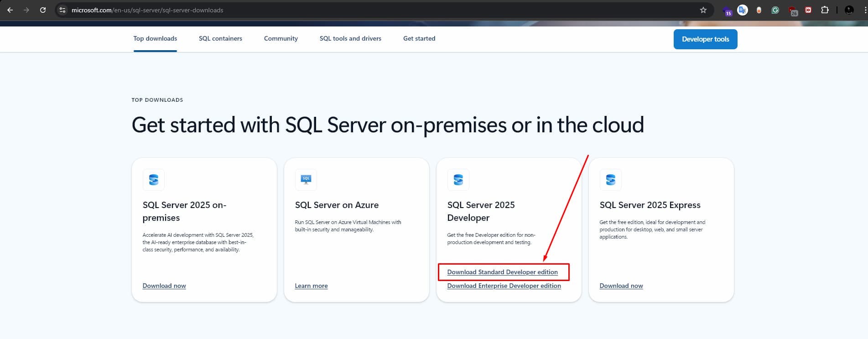Open the Community tab
The width and height of the screenshot is (868, 339).
(x=281, y=39)
